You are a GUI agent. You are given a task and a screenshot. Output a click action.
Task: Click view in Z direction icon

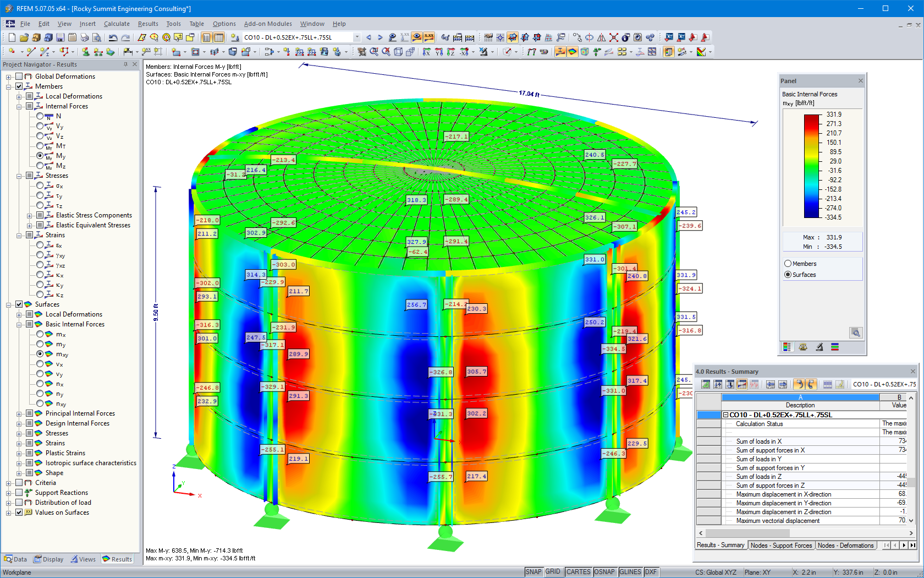coord(451,52)
